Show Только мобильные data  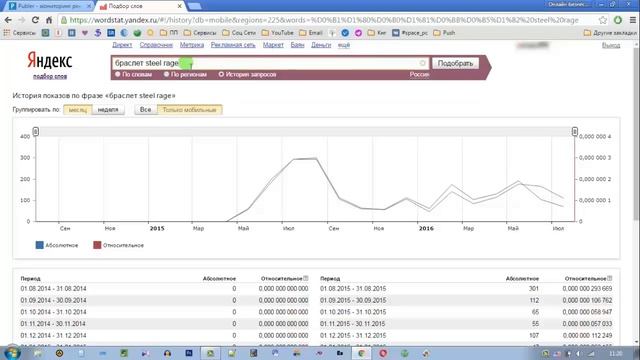click(x=189, y=109)
